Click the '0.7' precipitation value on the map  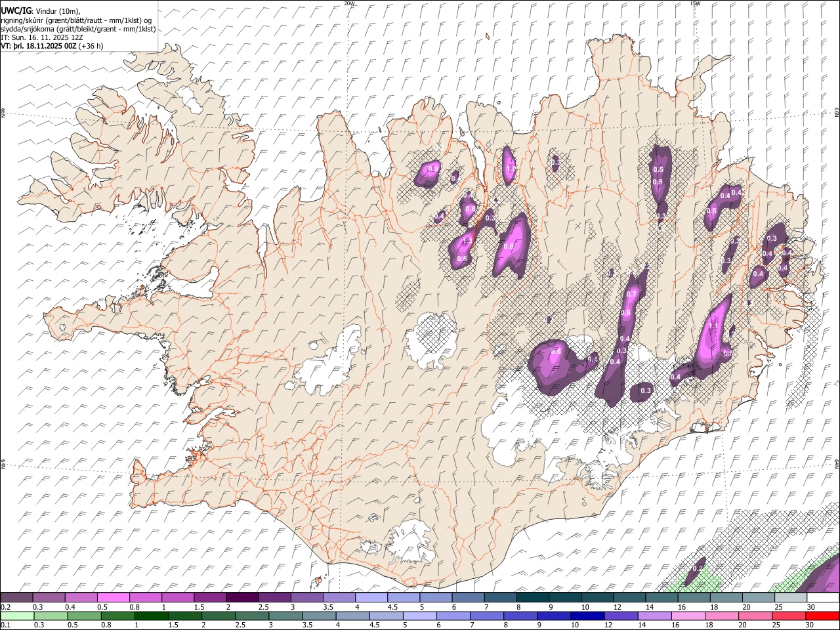[631, 295]
